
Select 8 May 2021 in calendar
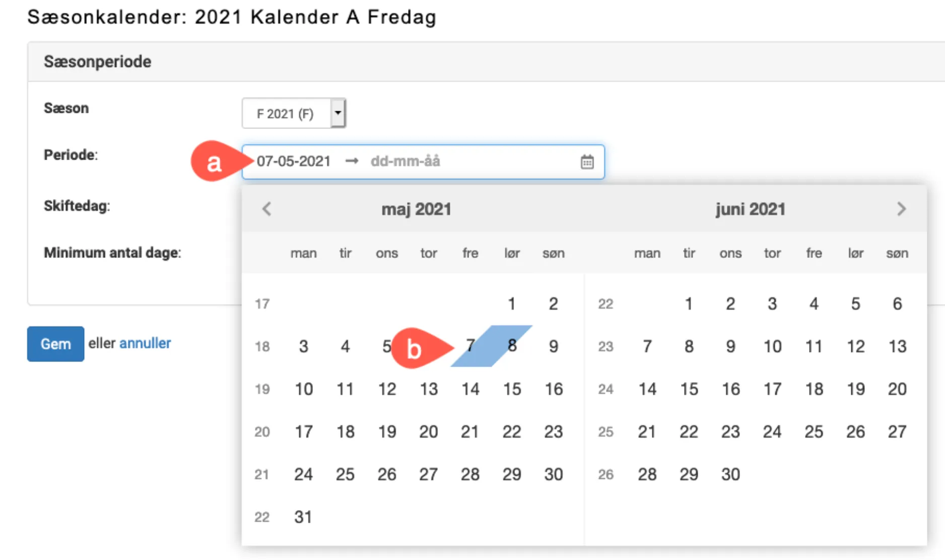(512, 346)
